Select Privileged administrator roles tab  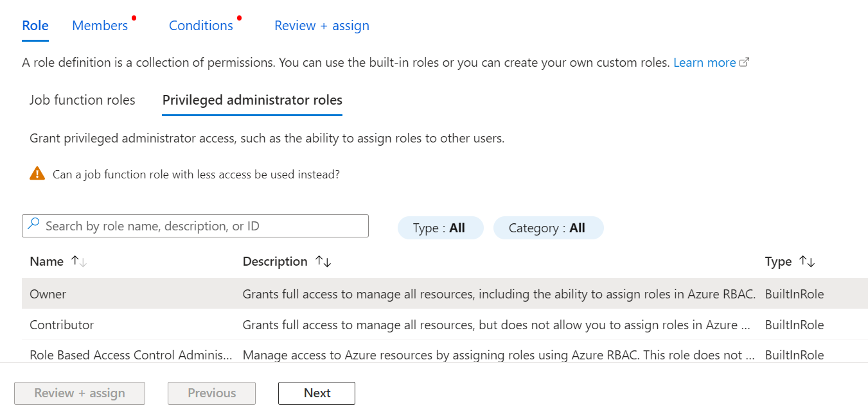252,100
